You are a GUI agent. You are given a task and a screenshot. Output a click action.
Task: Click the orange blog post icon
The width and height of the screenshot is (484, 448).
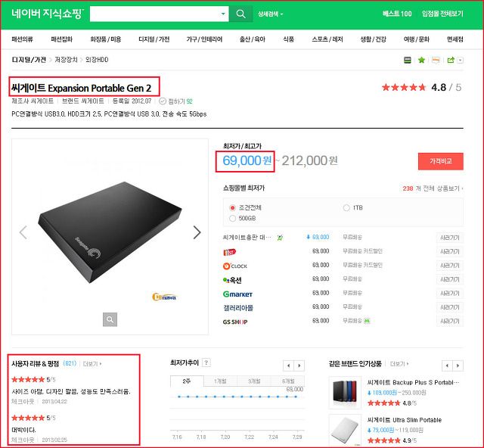point(436,60)
